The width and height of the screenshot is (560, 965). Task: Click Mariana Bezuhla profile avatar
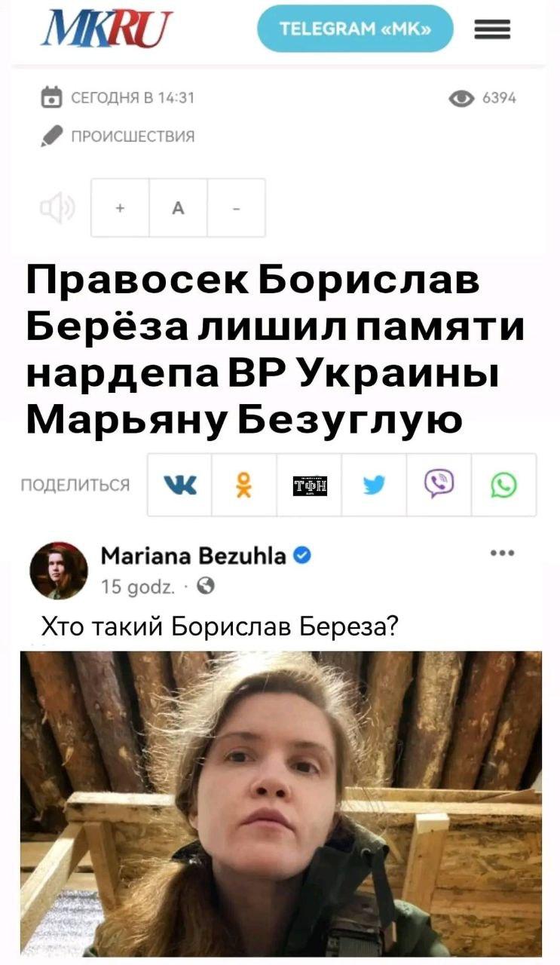pos(59,570)
